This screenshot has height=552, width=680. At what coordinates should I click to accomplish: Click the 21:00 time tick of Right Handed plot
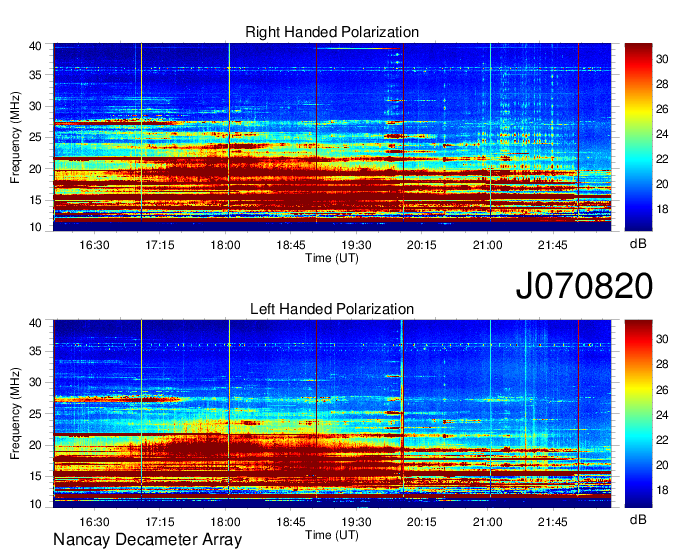487,245
